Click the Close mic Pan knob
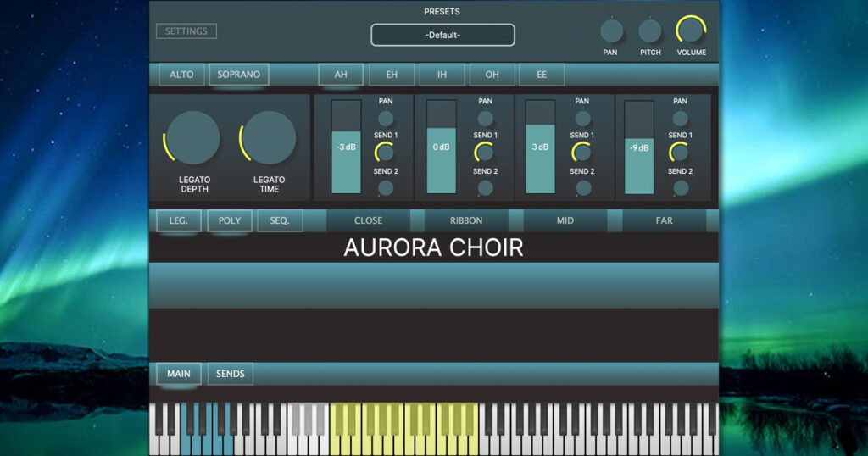Screen dimensions: 868x456 pos(386,119)
